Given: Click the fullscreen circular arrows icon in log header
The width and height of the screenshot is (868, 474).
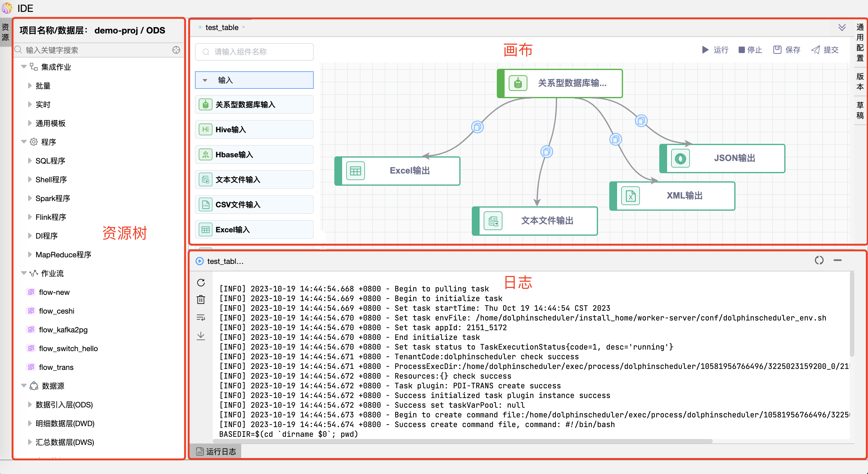Looking at the screenshot, I should (x=819, y=260).
